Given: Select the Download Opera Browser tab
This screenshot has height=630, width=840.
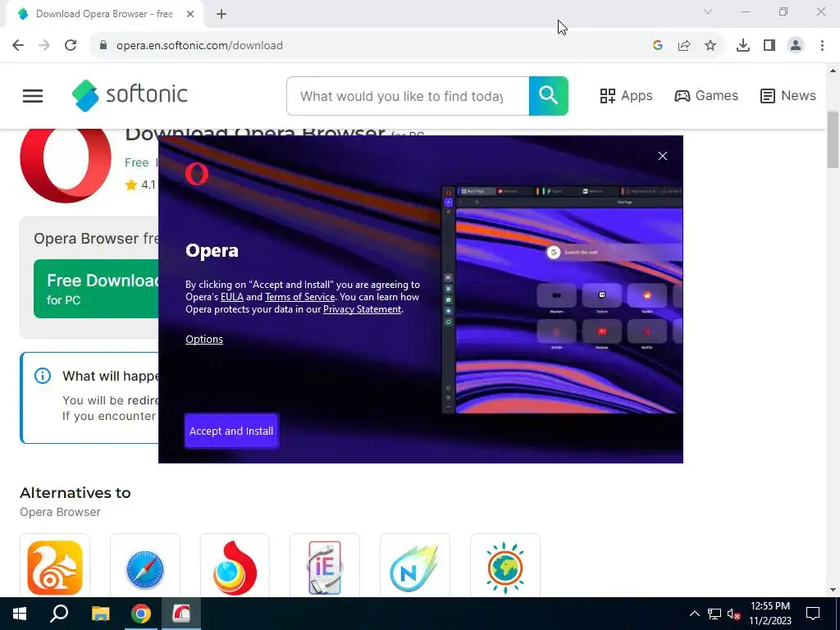Looking at the screenshot, I should pyautogui.click(x=104, y=14).
